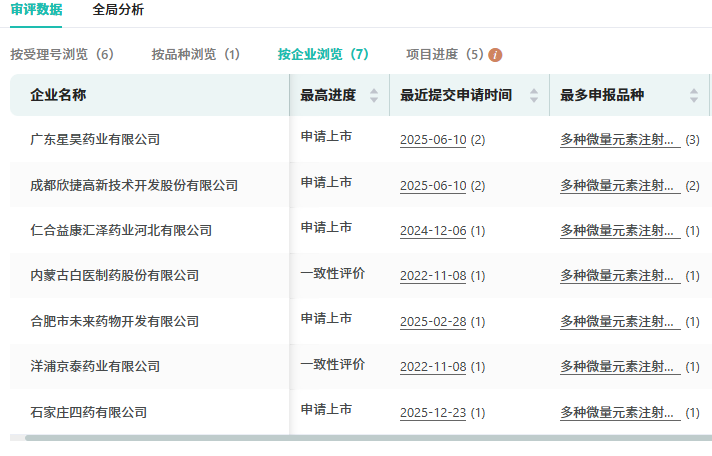
Task: Sort by 最近提交申请时间 column arrows
Action: 534,96
